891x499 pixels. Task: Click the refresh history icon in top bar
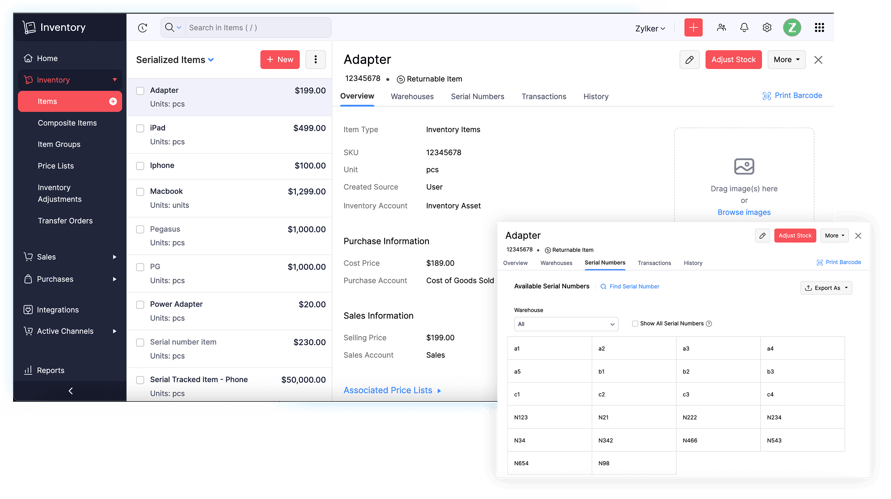(143, 28)
